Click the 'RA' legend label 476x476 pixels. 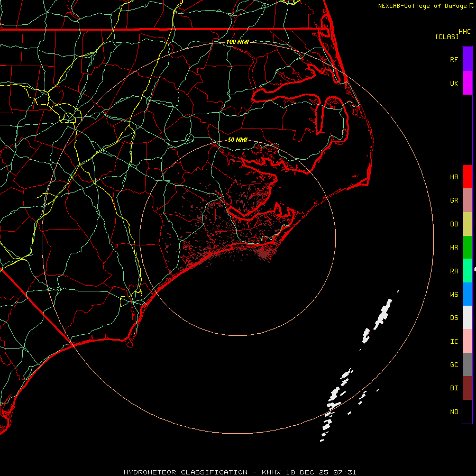[454, 271]
